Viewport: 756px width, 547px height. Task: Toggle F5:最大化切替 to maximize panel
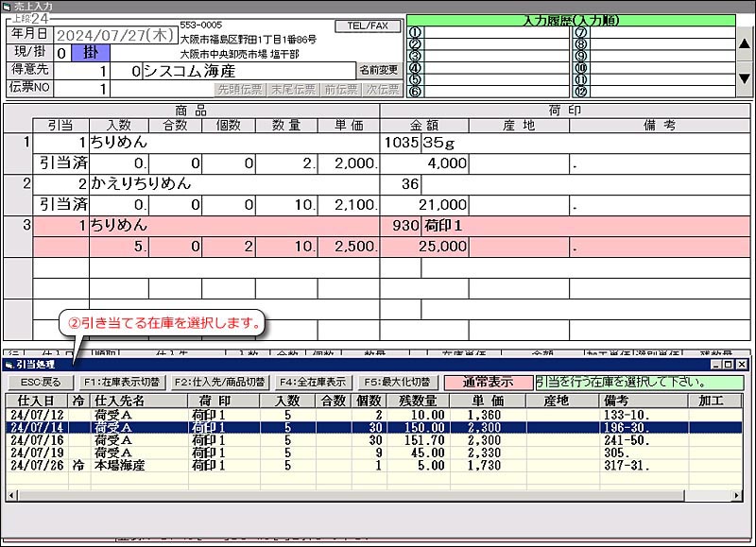pyautogui.click(x=396, y=383)
